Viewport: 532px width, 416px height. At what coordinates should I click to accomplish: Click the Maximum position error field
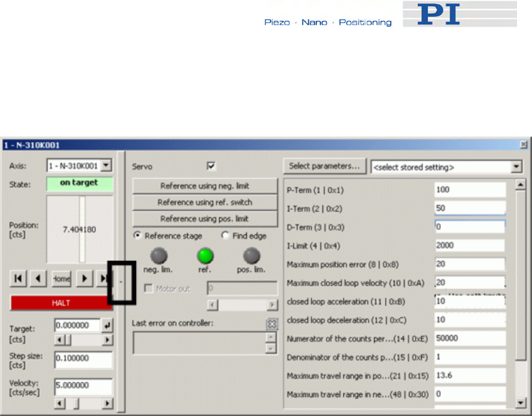click(x=470, y=264)
